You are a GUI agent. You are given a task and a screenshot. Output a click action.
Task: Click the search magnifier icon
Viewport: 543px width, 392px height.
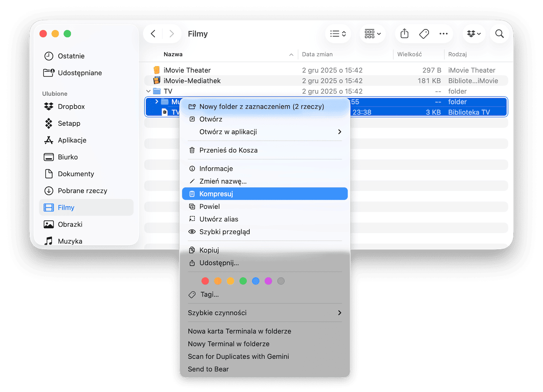coord(500,34)
